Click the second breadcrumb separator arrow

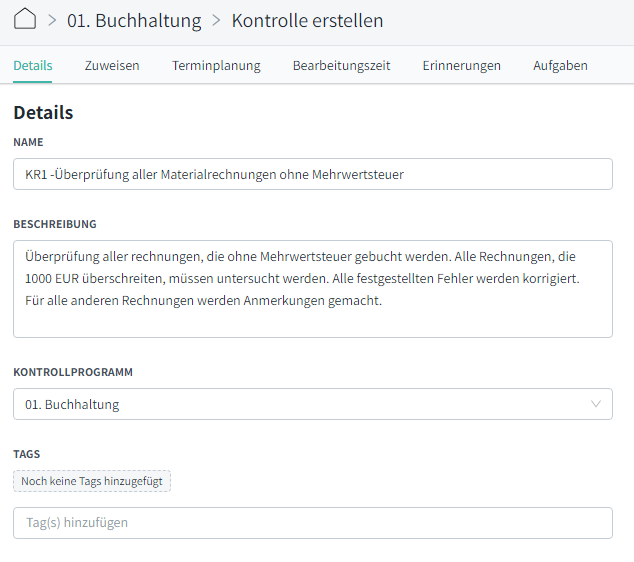pyautogui.click(x=217, y=20)
